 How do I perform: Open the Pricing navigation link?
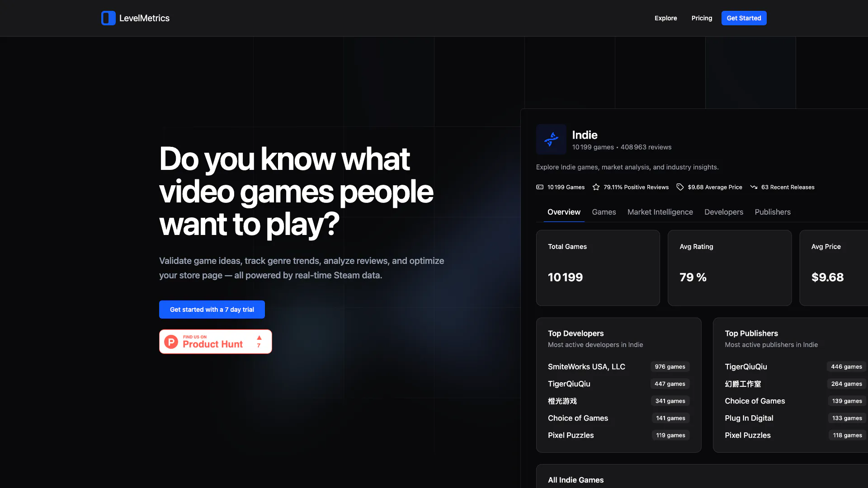(x=702, y=18)
